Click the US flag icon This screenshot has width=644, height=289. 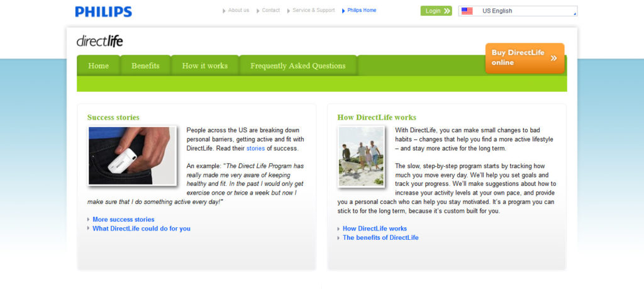(467, 11)
